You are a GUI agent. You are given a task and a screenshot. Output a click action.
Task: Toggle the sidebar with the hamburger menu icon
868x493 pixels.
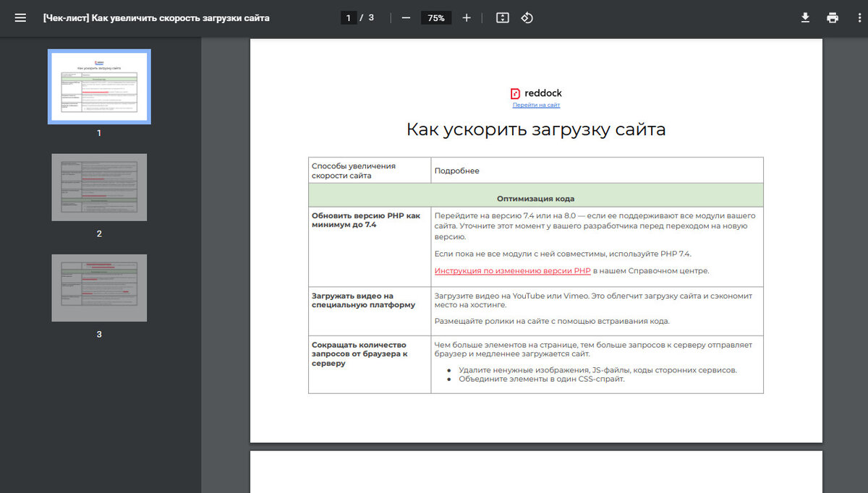click(x=20, y=17)
